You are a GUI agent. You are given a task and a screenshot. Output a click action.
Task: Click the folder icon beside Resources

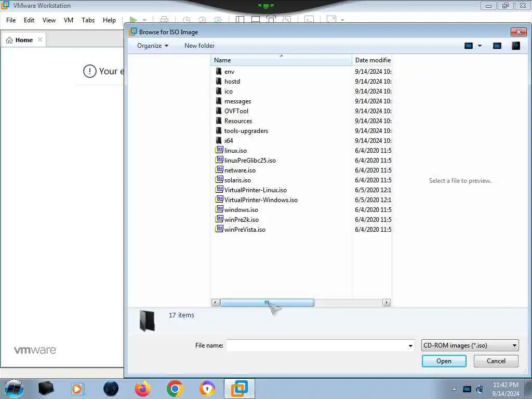click(x=219, y=121)
